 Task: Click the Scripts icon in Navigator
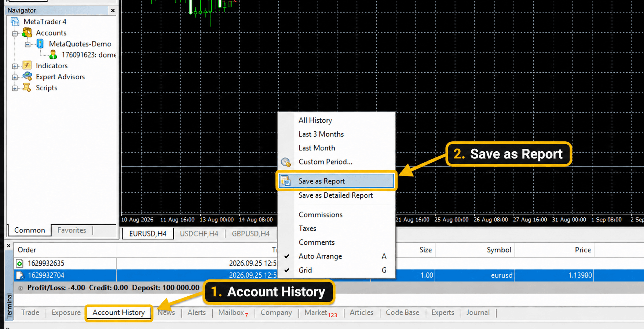coord(27,87)
